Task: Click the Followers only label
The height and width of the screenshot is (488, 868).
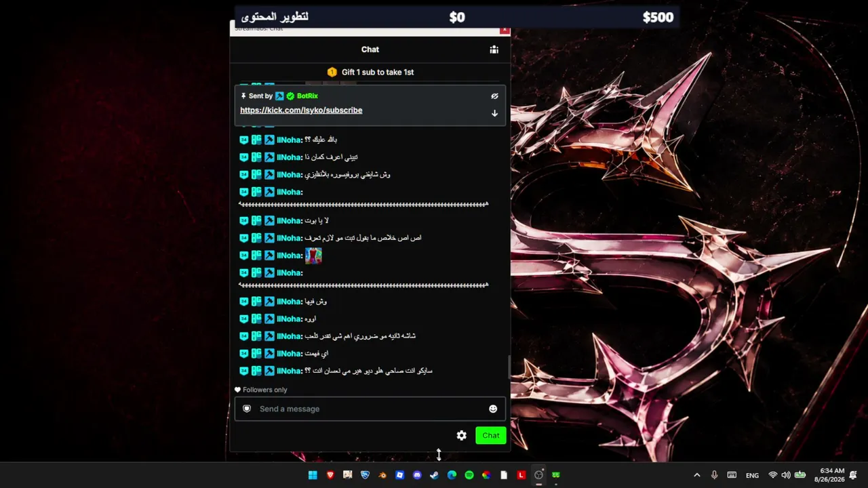Action: point(265,390)
